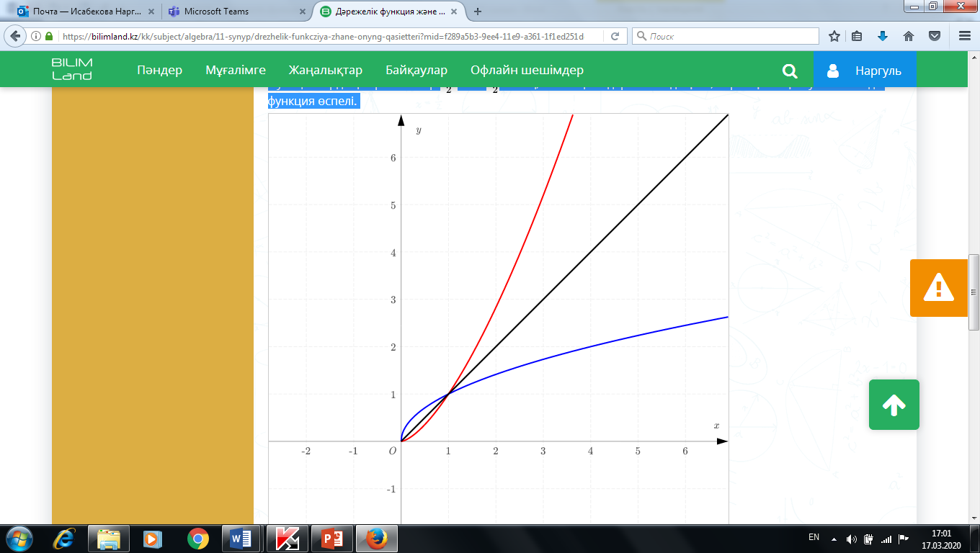Open the Байқаулар menu item

[416, 71]
